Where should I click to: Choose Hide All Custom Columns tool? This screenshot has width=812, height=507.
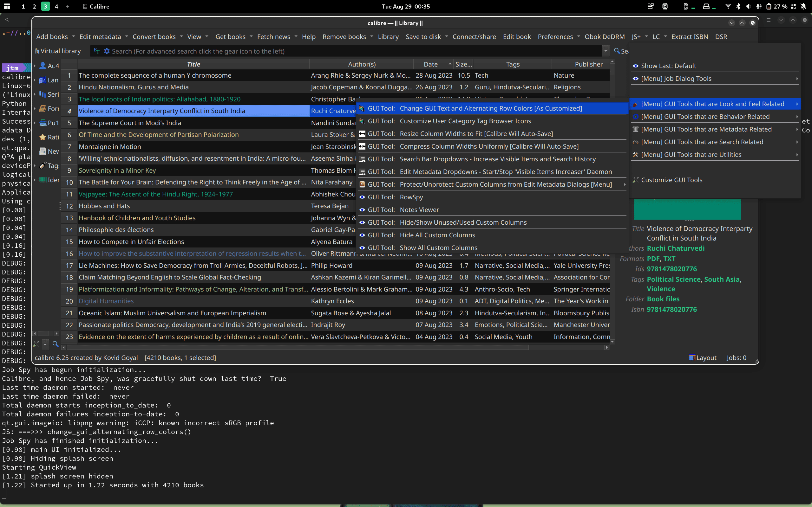437,235
